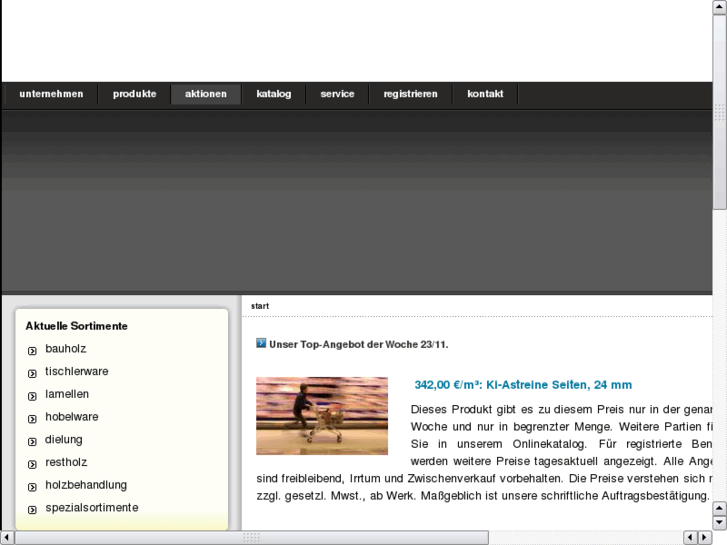The width and height of the screenshot is (727, 545).
Task: Click the arrow icon beside dielung
Action: coord(32,442)
